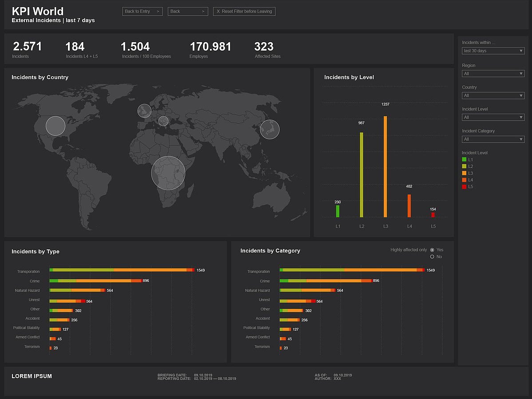The image size is (532, 399).
Task: Select the map bubble over Japan
Action: 270,130
